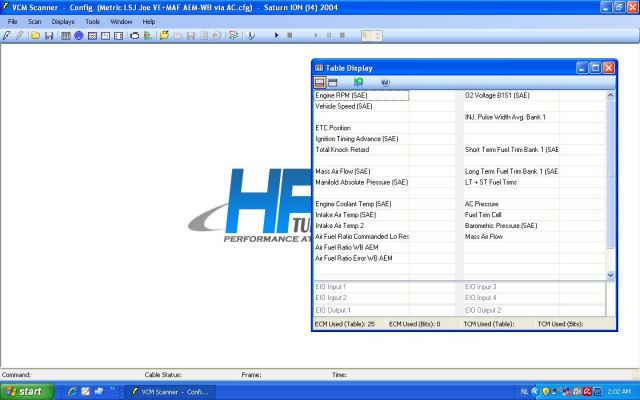Click Internet Explorer quick launch icon
640x400 pixels.
[72, 391]
